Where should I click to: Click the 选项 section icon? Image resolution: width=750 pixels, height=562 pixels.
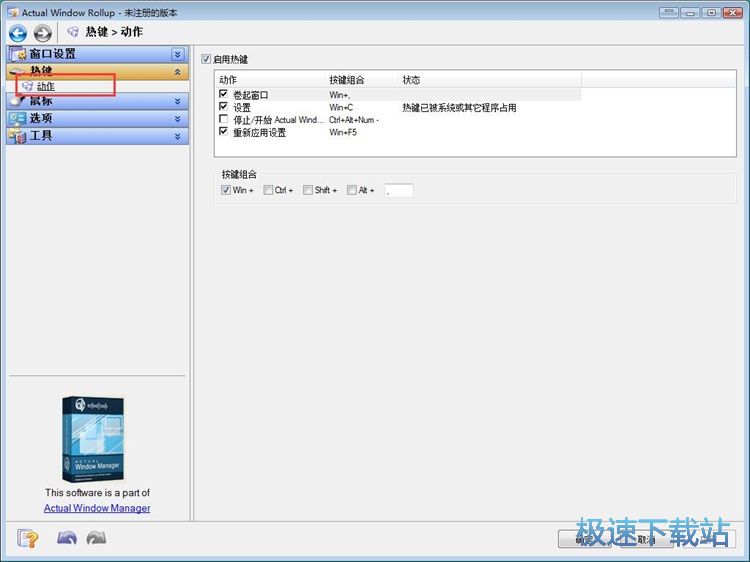17,118
